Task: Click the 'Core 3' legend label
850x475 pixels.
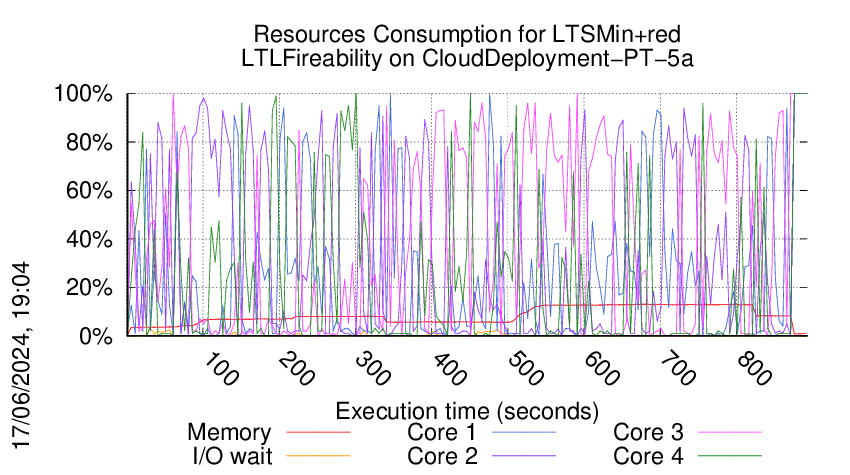Action: coord(648,433)
